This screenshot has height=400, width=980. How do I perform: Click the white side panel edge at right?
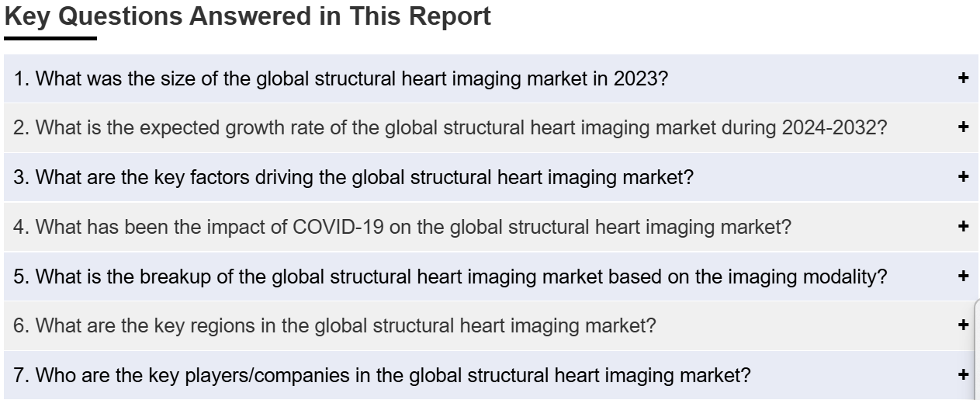[x=976, y=350]
